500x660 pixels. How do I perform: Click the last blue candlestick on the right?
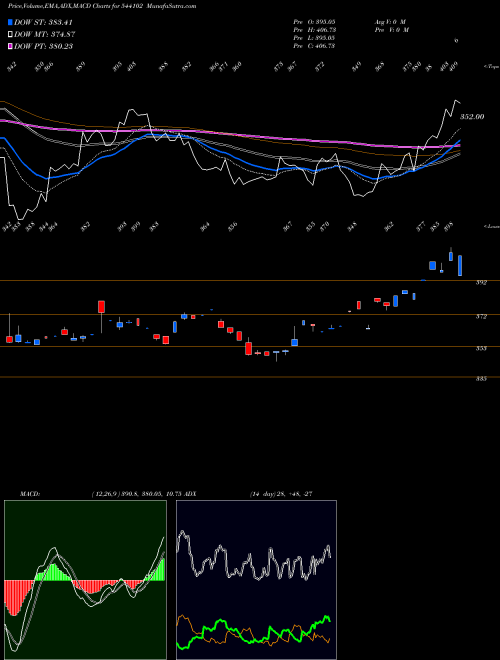460,265
